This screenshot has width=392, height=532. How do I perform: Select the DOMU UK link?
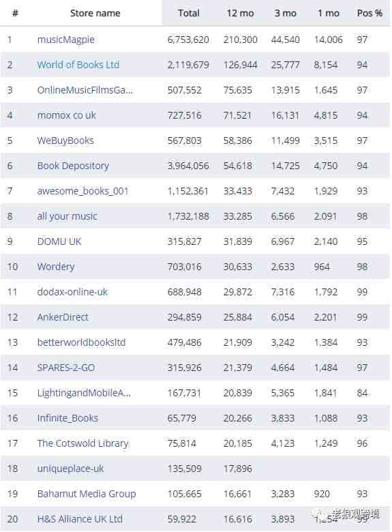(x=59, y=241)
